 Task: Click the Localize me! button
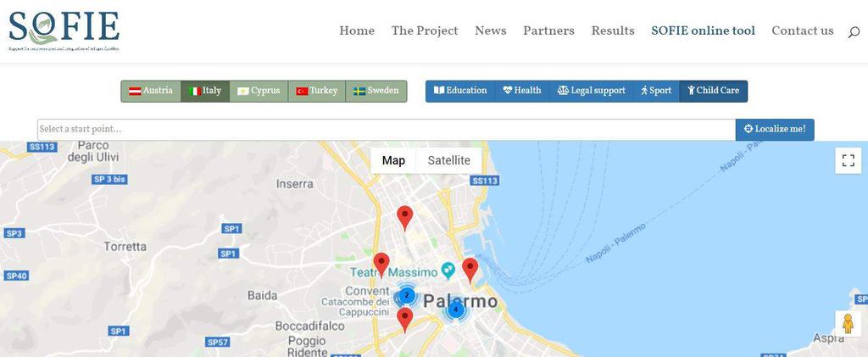[x=775, y=129]
